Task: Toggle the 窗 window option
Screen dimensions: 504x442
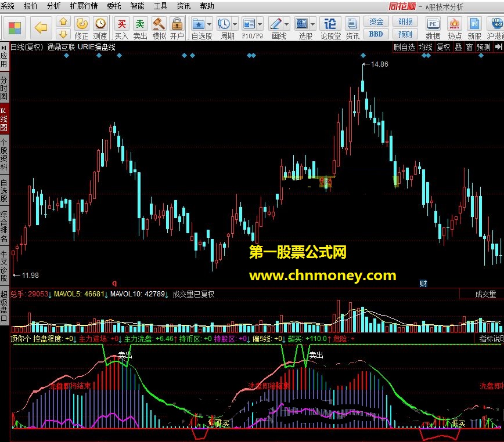Action: (469, 47)
